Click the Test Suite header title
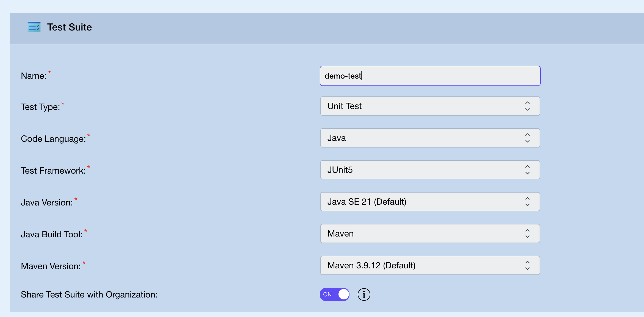 (x=70, y=27)
